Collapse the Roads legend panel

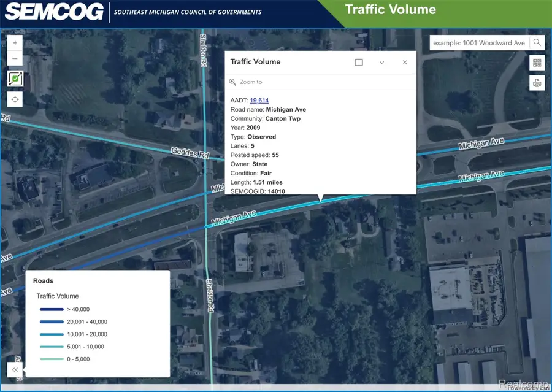click(14, 369)
